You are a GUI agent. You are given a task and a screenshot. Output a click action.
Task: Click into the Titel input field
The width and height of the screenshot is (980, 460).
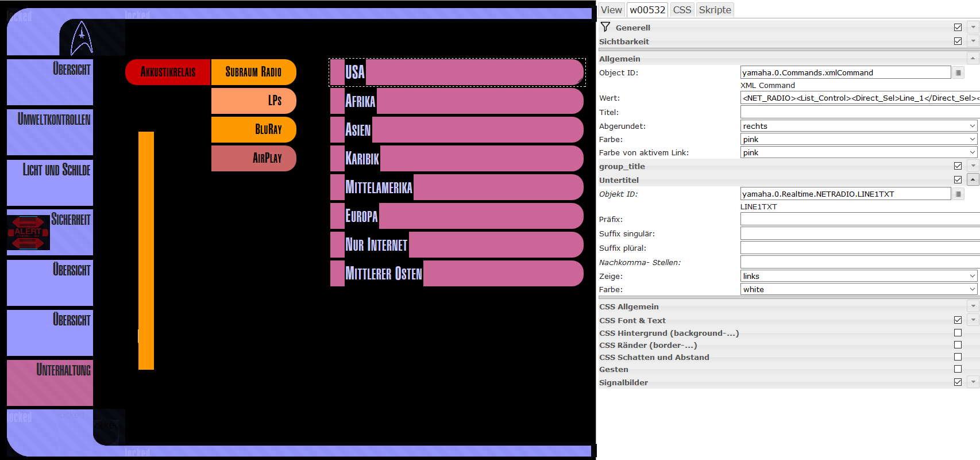(860, 112)
